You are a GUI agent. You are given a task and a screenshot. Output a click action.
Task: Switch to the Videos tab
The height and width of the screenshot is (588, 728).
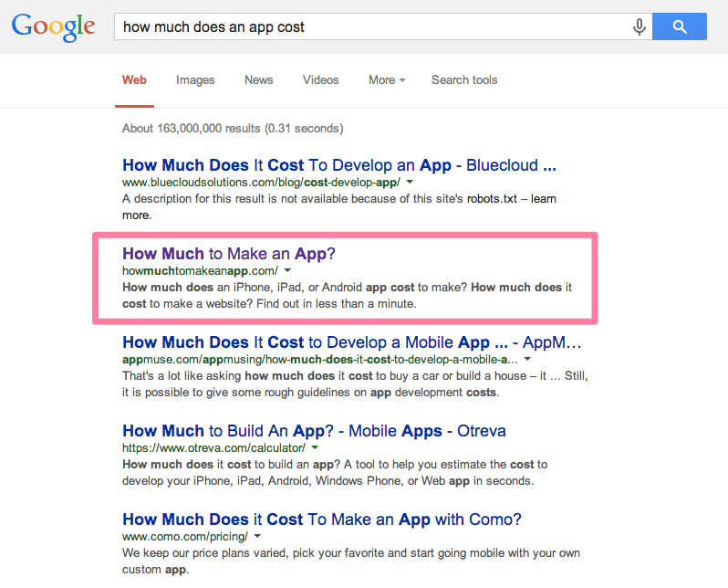(x=320, y=80)
